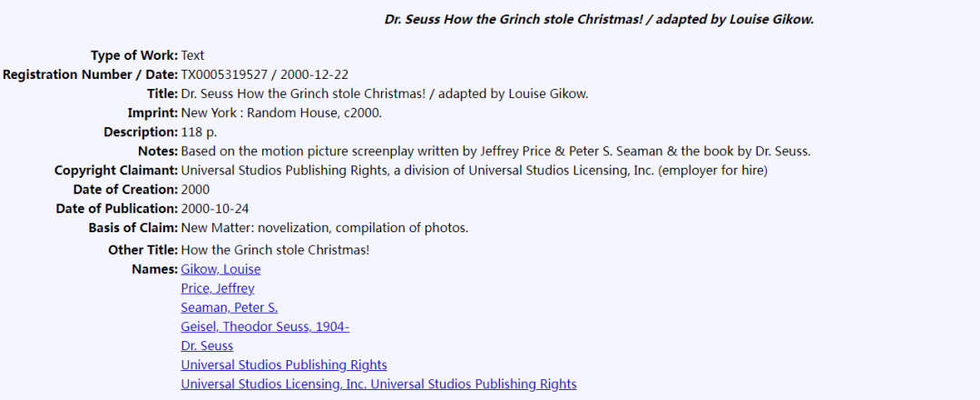Click the Date of Creation value 2000

tap(195, 190)
